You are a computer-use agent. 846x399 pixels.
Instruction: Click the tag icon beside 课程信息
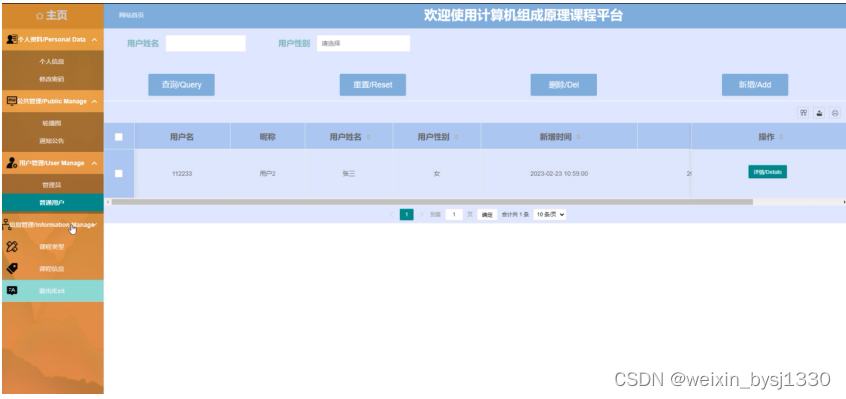pos(12,269)
